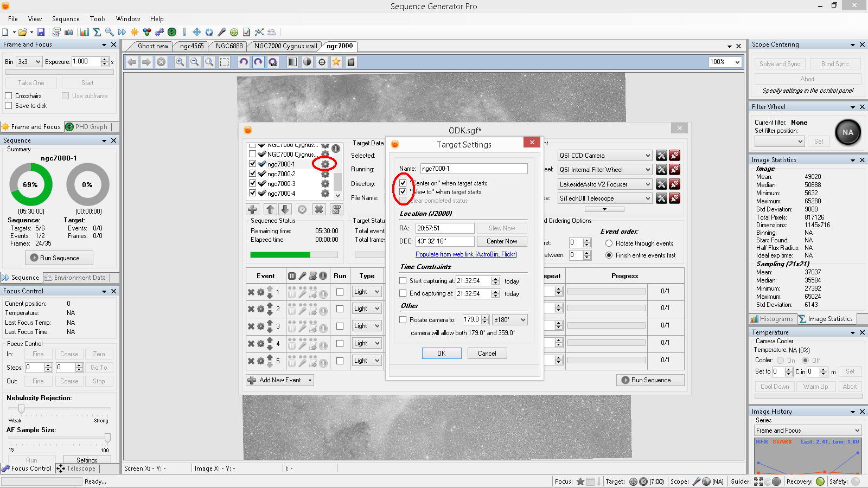Open the Image History Series dropdown
Screen dimensions: 868x488
coord(808,431)
